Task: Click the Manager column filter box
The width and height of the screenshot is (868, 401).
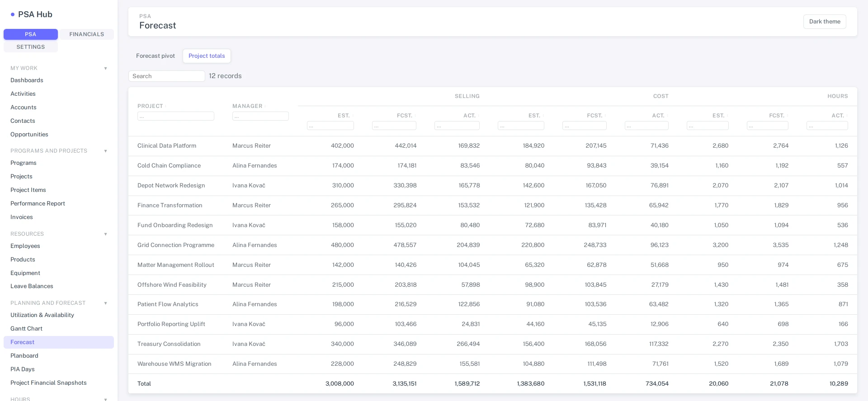Action: 260,117
